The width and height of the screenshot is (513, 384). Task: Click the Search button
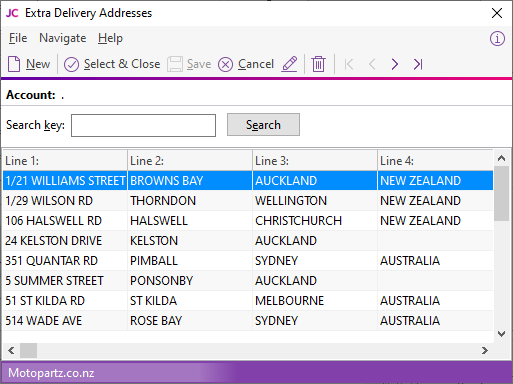tap(263, 125)
